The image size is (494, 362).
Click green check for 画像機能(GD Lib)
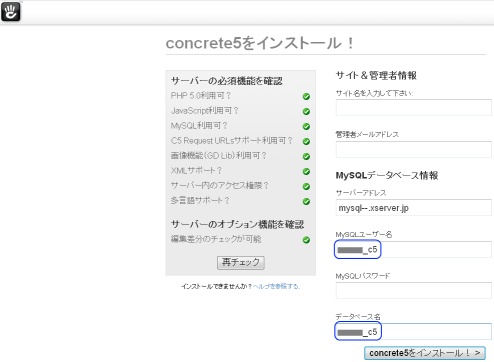[x=306, y=157]
